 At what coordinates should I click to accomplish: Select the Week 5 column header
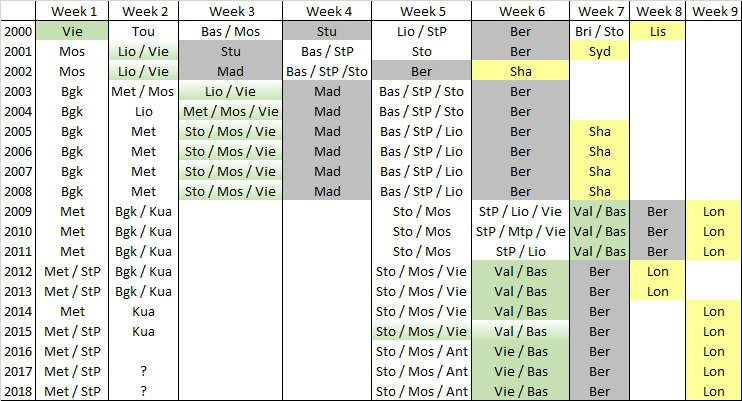[x=421, y=11]
